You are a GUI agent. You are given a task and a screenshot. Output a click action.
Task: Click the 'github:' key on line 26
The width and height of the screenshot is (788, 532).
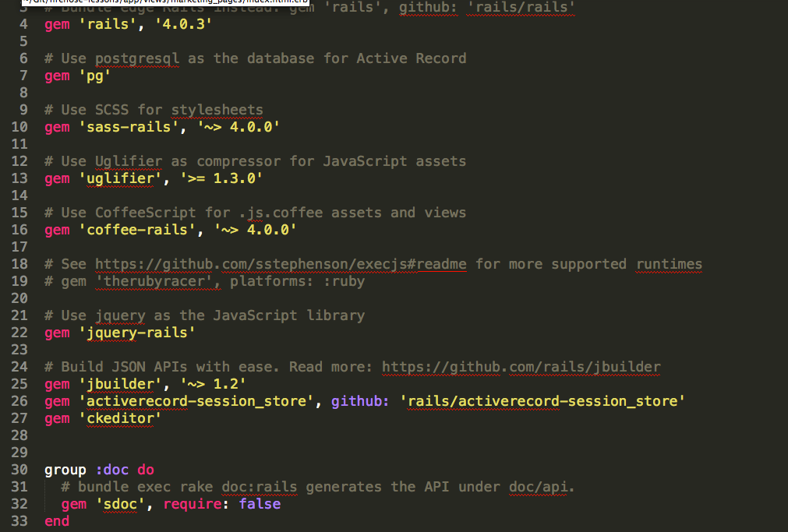pyautogui.click(x=360, y=401)
